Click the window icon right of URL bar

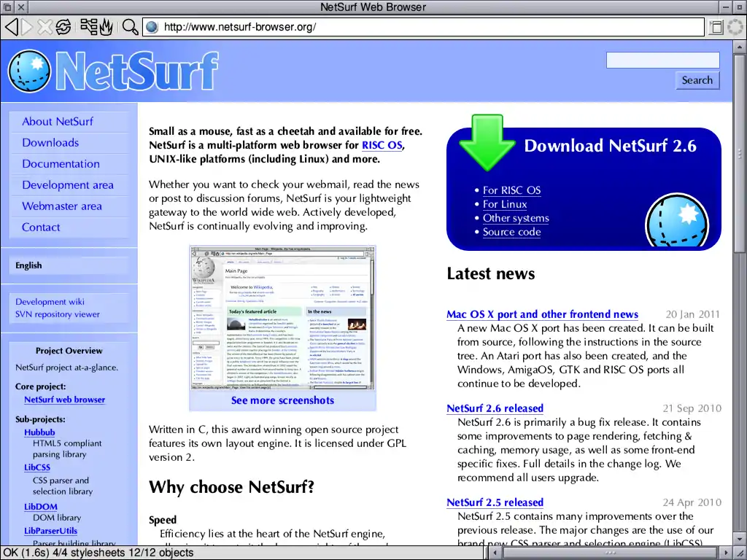click(x=716, y=27)
